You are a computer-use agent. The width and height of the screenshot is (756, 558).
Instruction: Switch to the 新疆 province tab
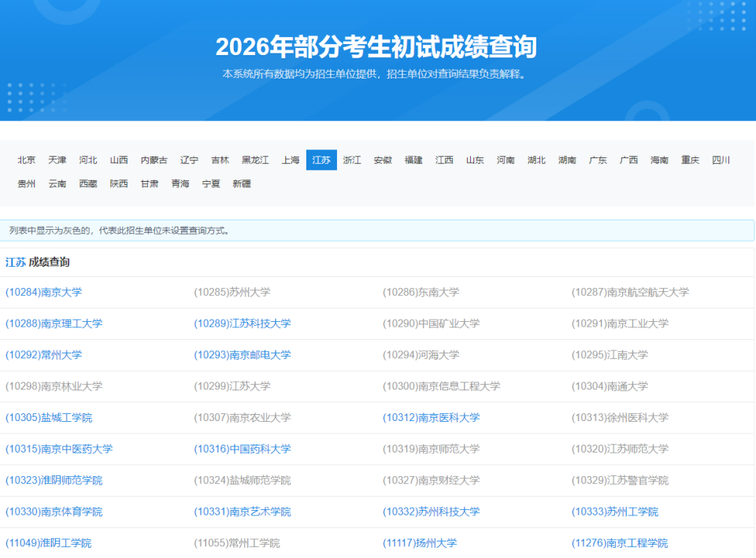click(242, 183)
